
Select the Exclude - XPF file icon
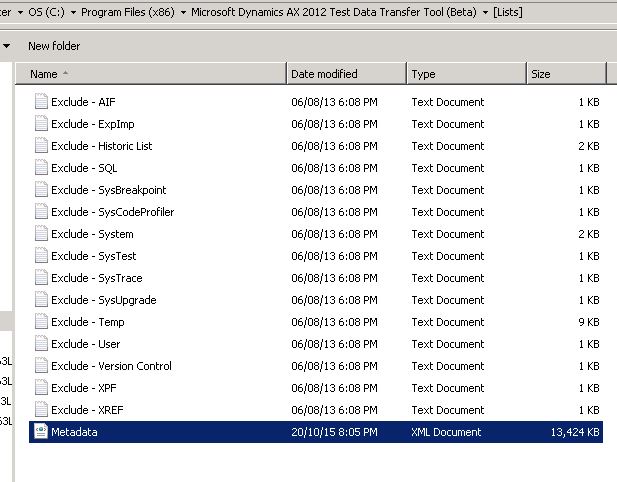point(41,388)
